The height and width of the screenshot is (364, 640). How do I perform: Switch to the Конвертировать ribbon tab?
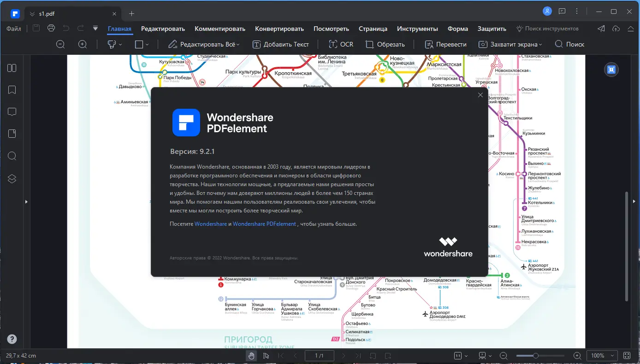(x=279, y=29)
